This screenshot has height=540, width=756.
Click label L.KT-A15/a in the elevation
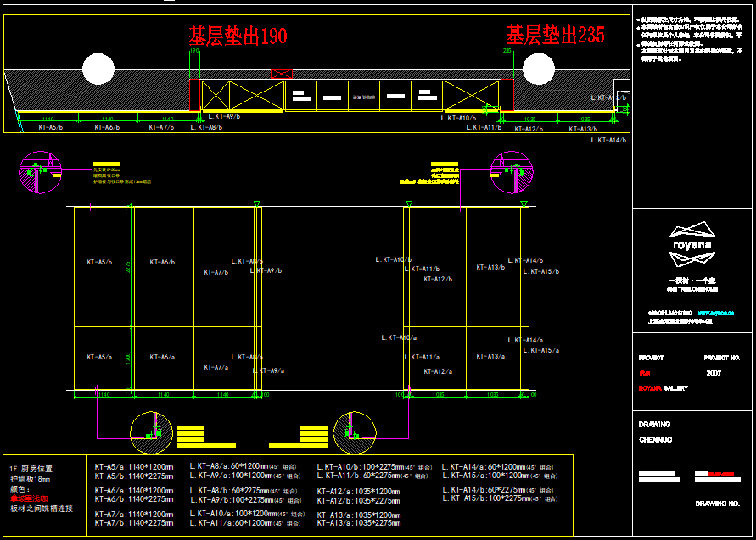click(x=541, y=350)
